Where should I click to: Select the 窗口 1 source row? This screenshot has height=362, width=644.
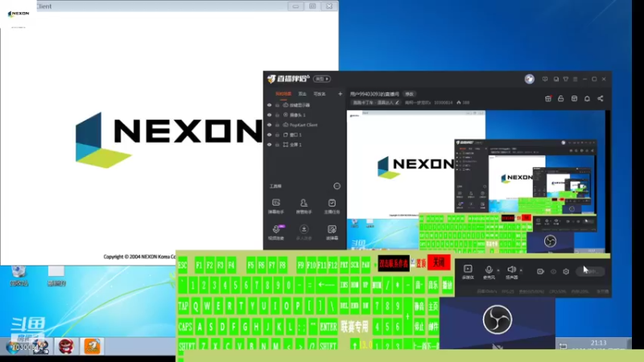pos(304,134)
